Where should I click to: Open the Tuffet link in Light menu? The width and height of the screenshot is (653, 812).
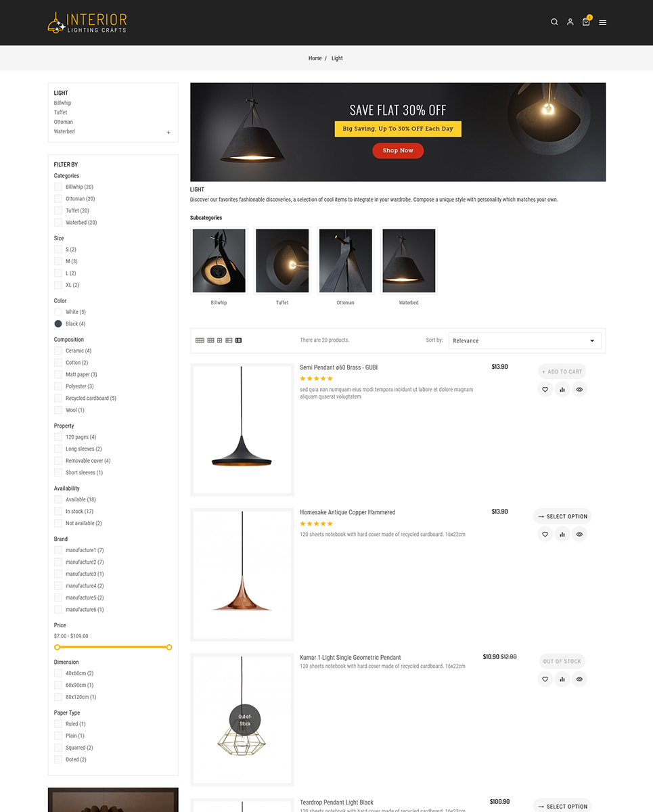pyautogui.click(x=61, y=112)
